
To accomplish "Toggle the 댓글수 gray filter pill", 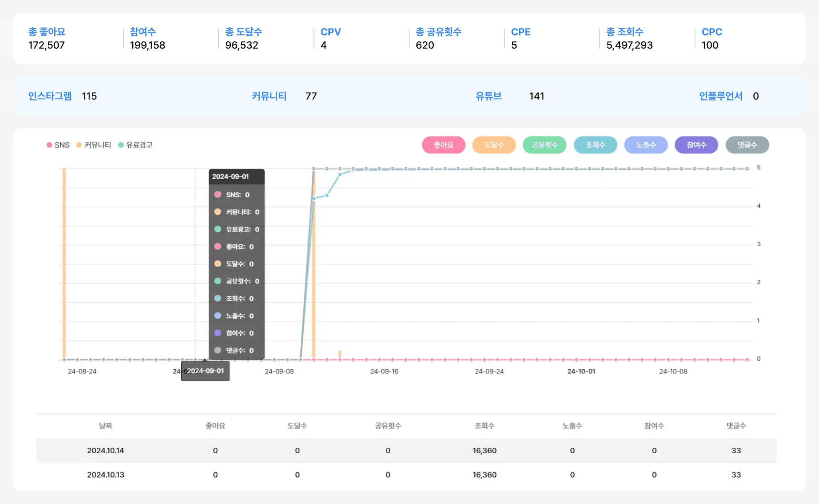I will click(x=747, y=145).
